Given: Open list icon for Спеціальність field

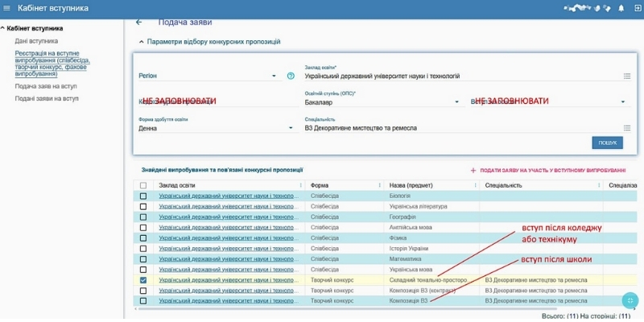Looking at the screenshot, I should [x=626, y=127].
